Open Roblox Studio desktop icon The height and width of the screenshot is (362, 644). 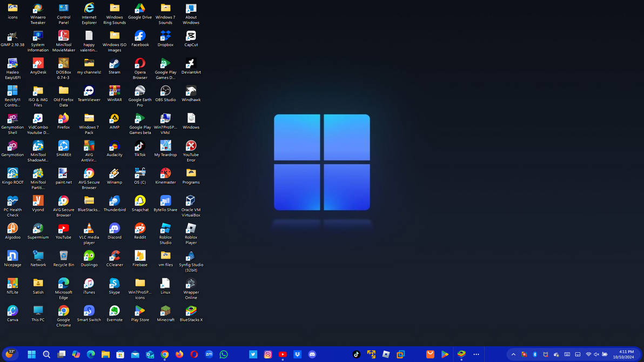pos(165,234)
